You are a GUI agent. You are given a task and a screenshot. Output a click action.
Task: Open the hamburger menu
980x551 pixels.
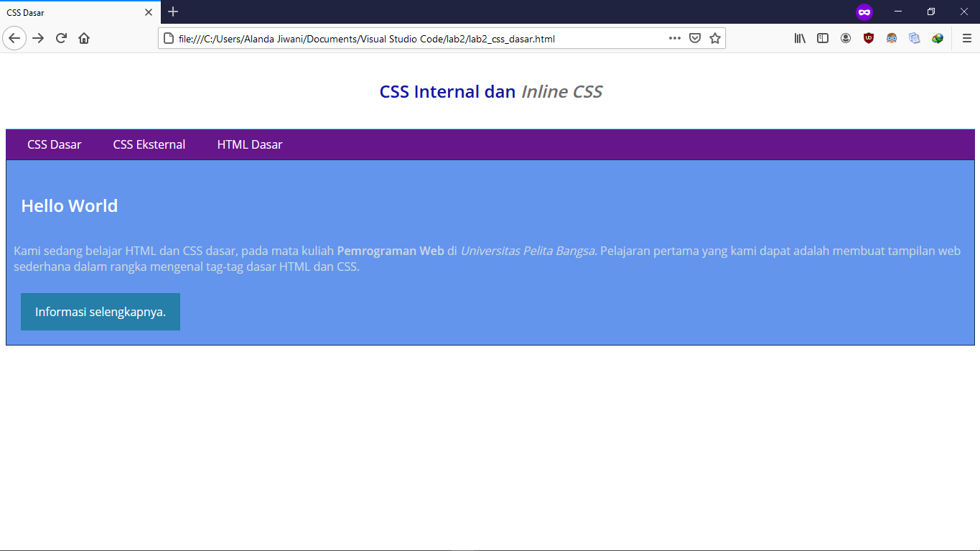pyautogui.click(x=966, y=38)
